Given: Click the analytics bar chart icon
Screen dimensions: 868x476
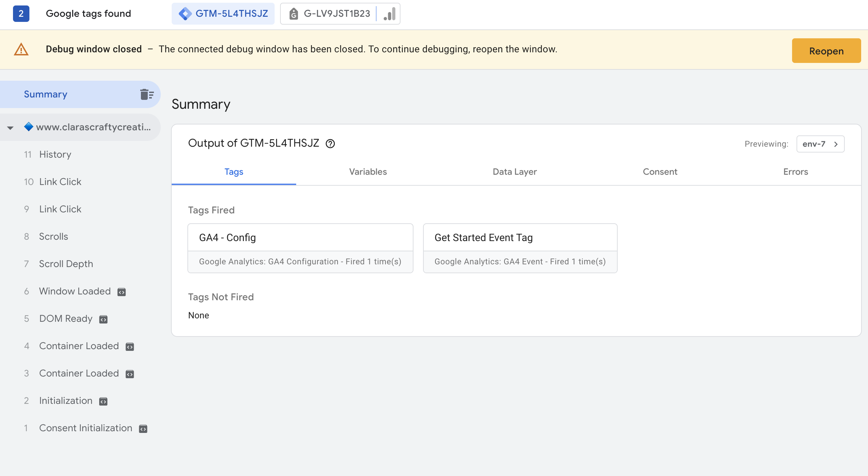Looking at the screenshot, I should coord(390,14).
